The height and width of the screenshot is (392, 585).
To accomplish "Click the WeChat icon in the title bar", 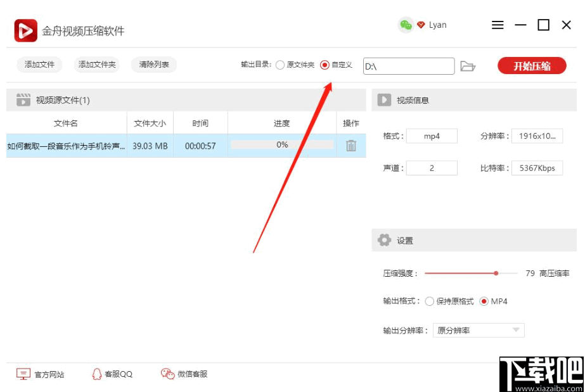I will tap(405, 25).
